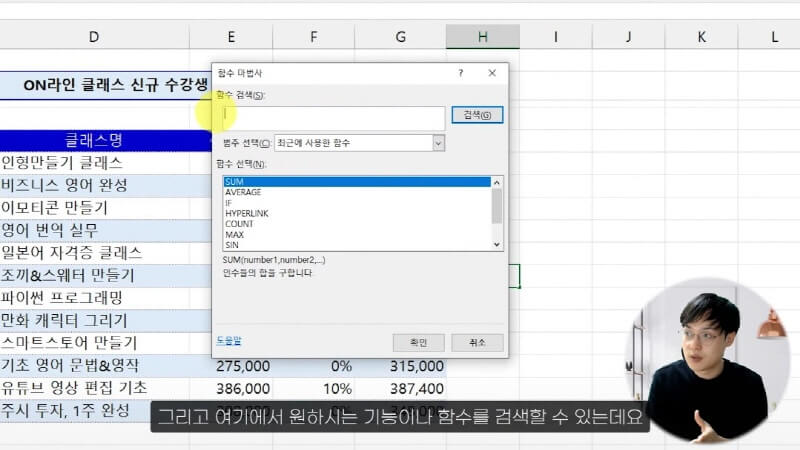The height and width of the screenshot is (450, 800).
Task: Open the 도움말 help link
Action: coord(229,341)
